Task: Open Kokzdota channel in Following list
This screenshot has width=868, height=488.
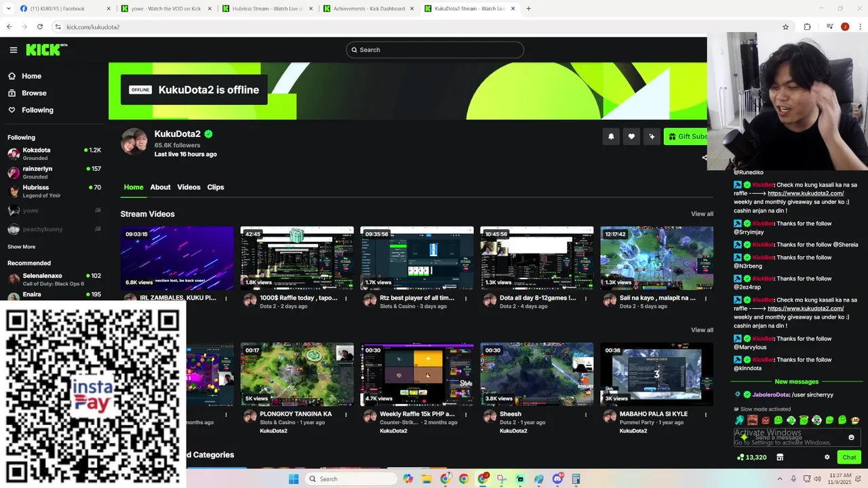Action: (54, 154)
